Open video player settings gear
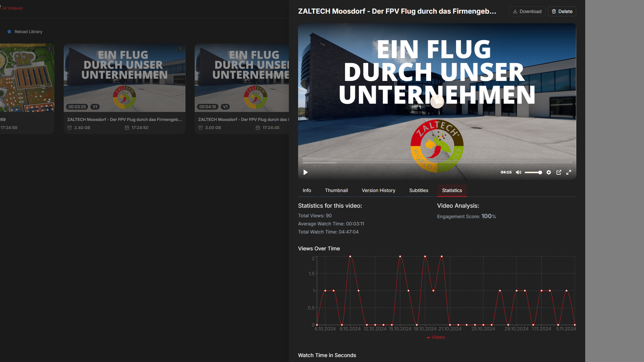 tap(549, 172)
